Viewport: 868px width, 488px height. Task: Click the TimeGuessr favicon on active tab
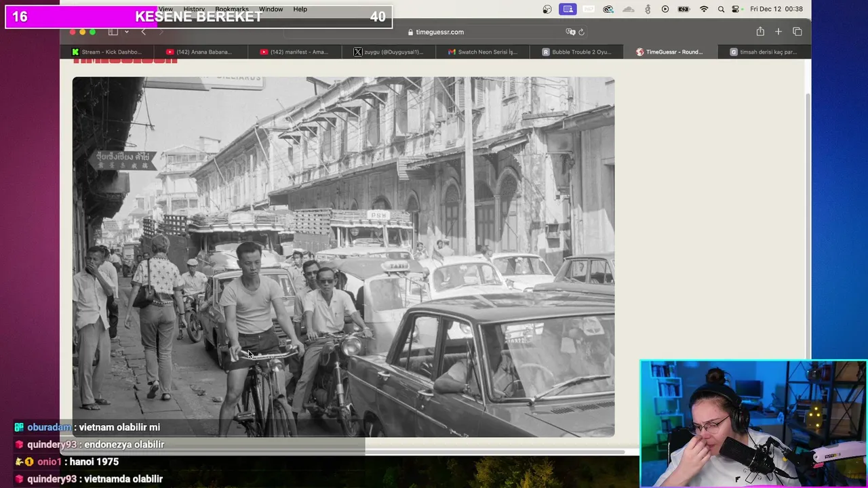(639, 52)
